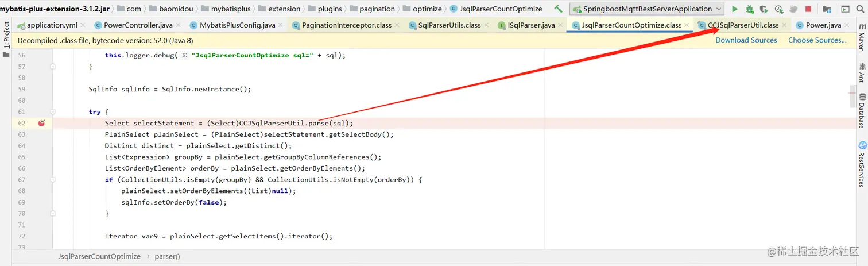Close the PaginationInterceptor.class tab
868x266 pixels.
pyautogui.click(x=398, y=25)
